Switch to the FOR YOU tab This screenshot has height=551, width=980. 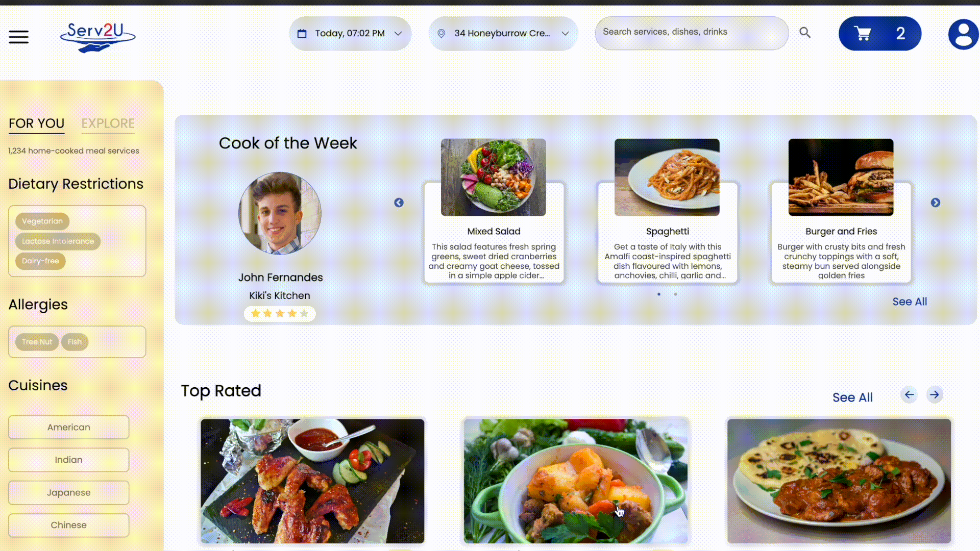[36, 123]
